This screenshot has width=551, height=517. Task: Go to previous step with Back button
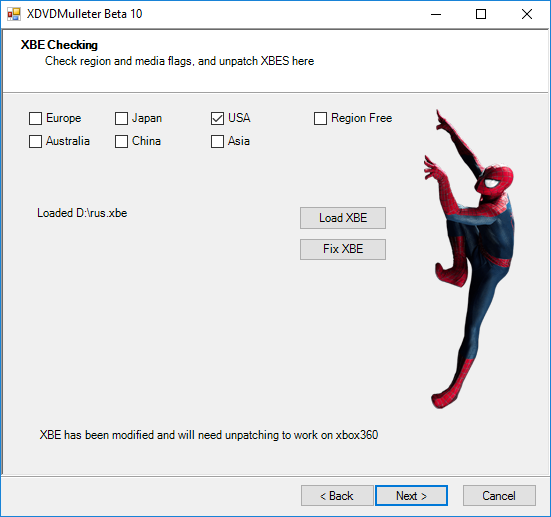pos(337,496)
